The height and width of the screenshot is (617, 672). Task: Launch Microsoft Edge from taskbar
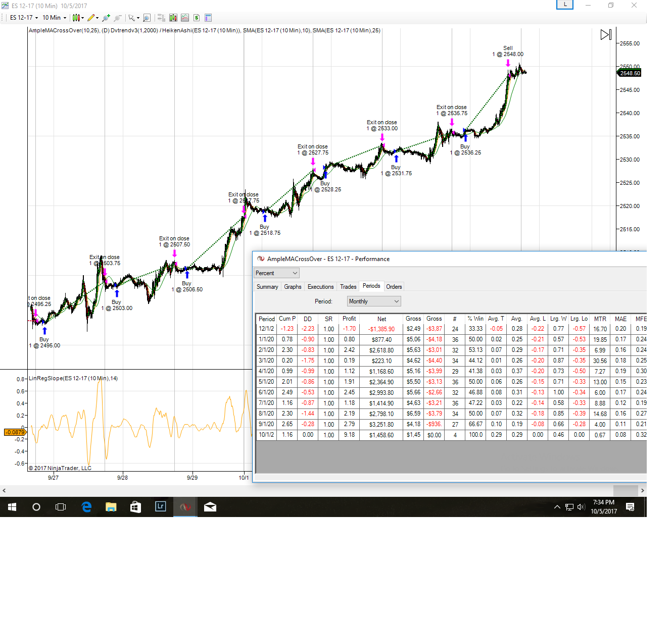coord(86,507)
